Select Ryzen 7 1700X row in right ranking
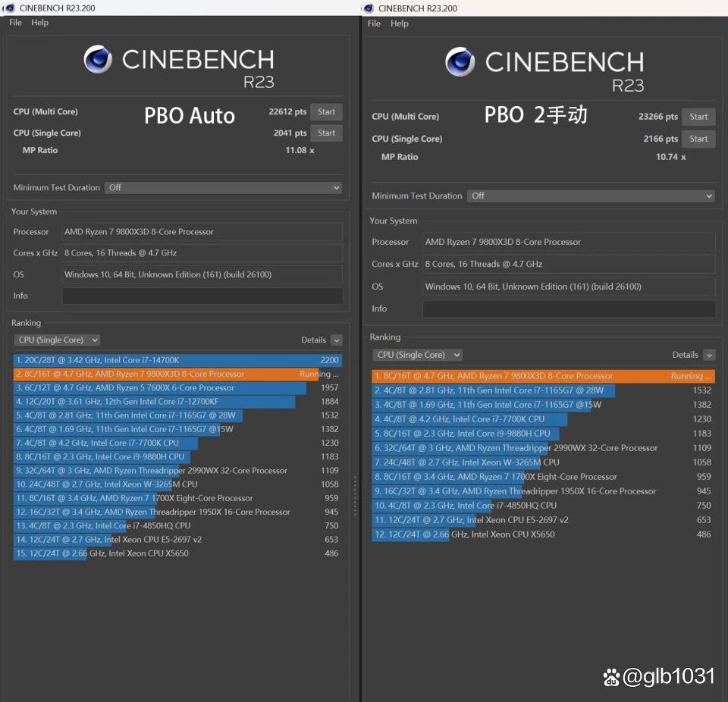This screenshot has height=702, width=728. [x=543, y=477]
